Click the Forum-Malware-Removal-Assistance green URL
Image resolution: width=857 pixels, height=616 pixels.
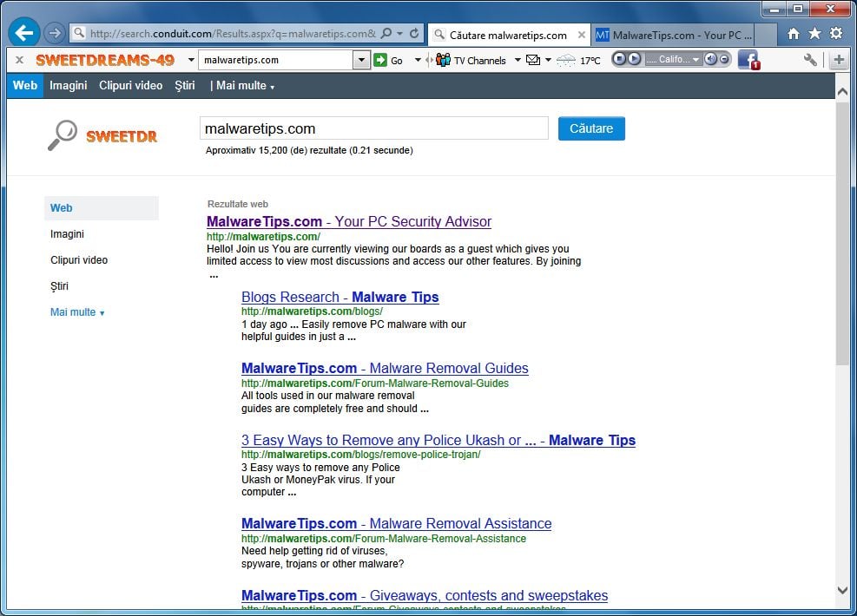coord(384,539)
